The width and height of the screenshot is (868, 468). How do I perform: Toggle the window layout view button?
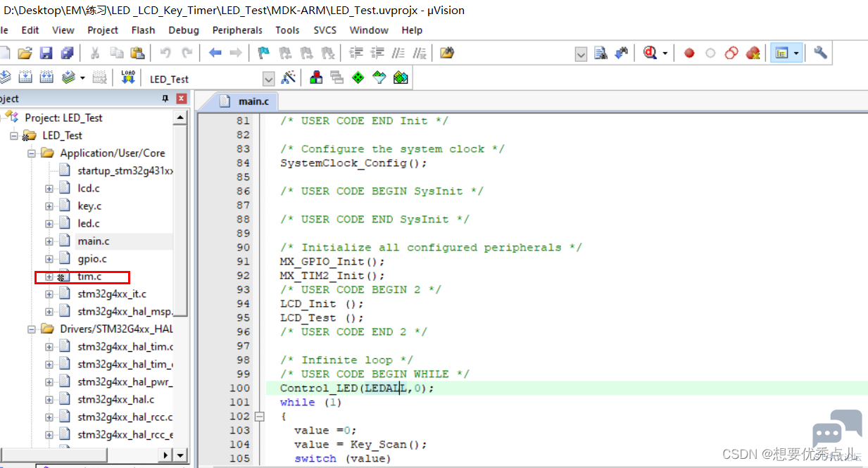[781, 53]
